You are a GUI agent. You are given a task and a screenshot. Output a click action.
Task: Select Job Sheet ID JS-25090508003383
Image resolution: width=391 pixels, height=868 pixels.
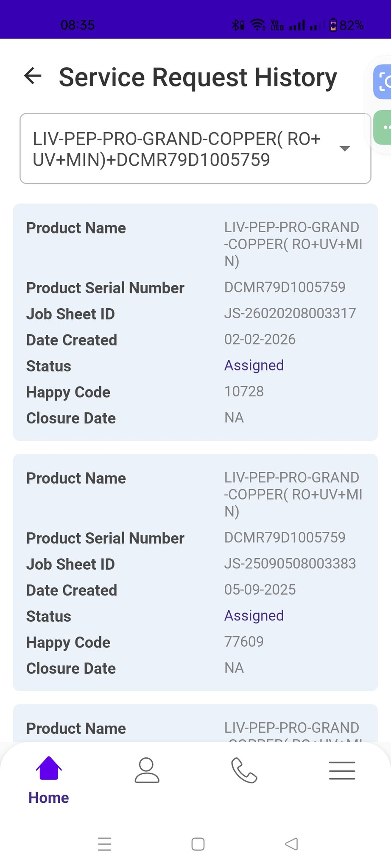point(290,564)
